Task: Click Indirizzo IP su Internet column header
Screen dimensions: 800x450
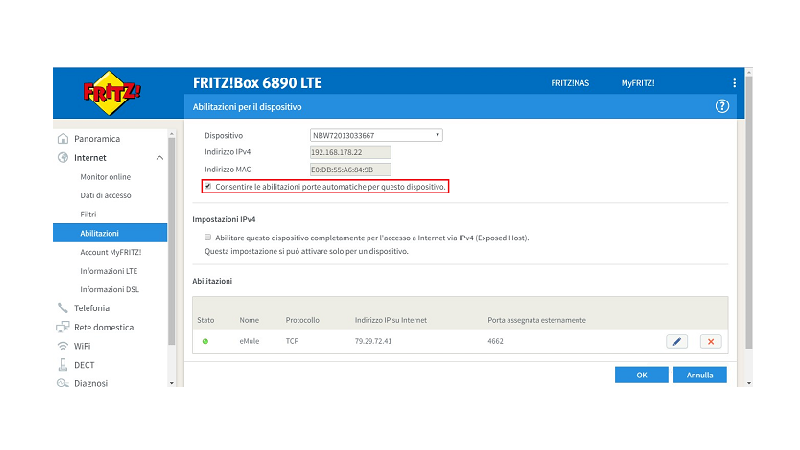Action: (391, 320)
